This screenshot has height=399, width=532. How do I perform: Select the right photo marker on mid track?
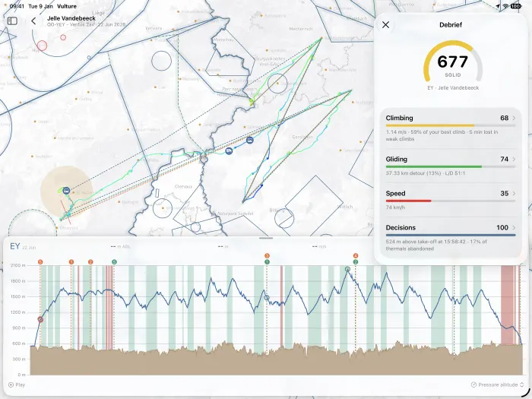pyautogui.click(x=250, y=140)
